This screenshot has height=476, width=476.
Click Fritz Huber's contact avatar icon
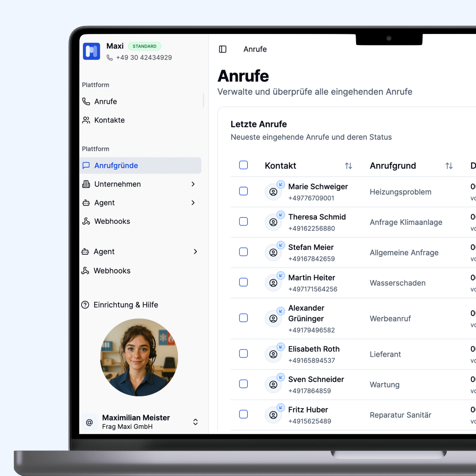click(x=273, y=415)
